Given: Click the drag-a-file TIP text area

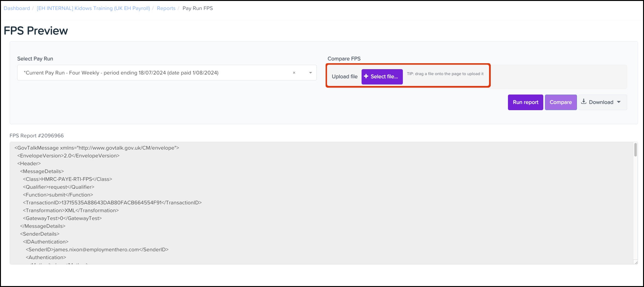Looking at the screenshot, I should tap(445, 74).
